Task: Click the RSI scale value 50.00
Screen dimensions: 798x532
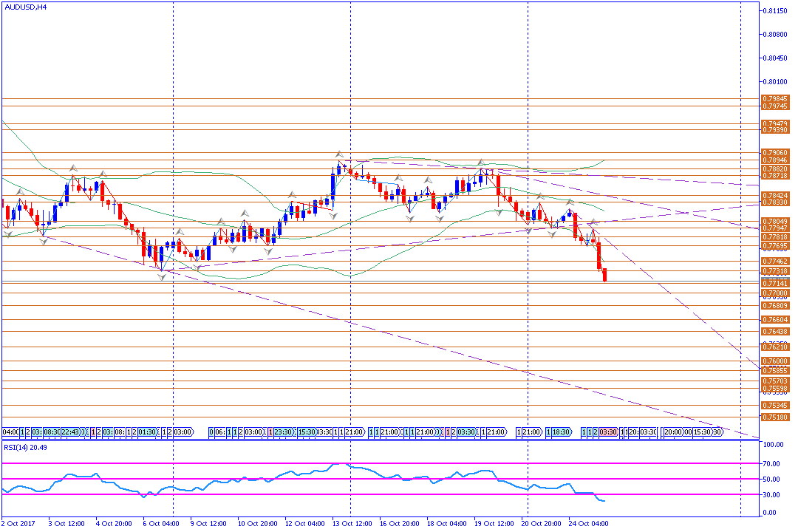Action: click(x=772, y=480)
